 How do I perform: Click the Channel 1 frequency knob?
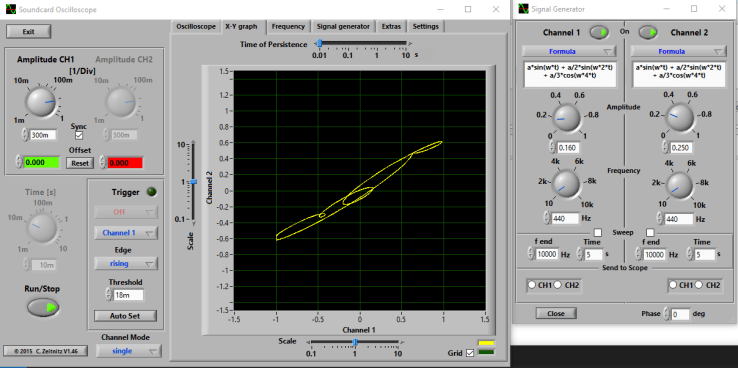pyautogui.click(x=567, y=185)
